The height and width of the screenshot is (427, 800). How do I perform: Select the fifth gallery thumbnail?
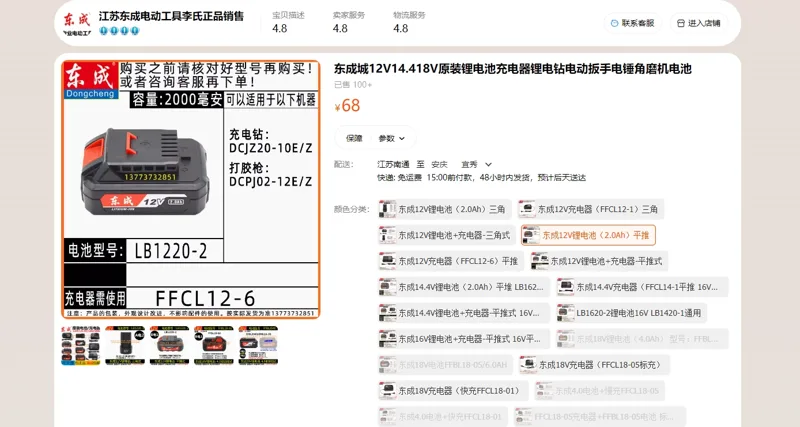(x=258, y=345)
